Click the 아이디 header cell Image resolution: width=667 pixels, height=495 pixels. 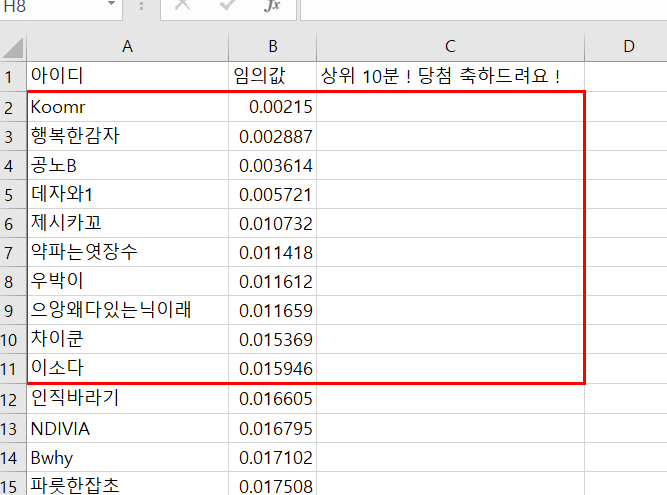click(127, 76)
